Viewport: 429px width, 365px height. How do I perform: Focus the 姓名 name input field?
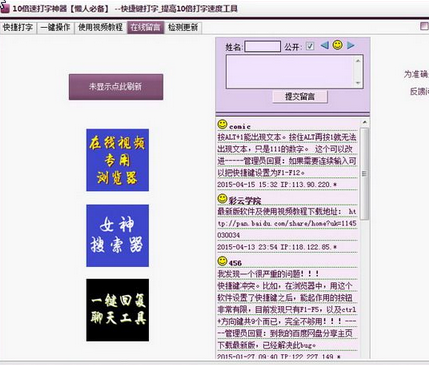point(263,47)
